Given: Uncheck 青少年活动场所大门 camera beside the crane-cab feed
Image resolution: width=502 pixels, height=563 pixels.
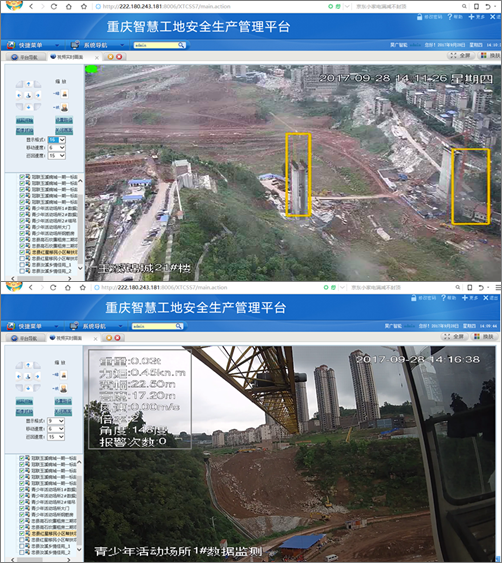Looking at the screenshot, I should pos(22,508).
